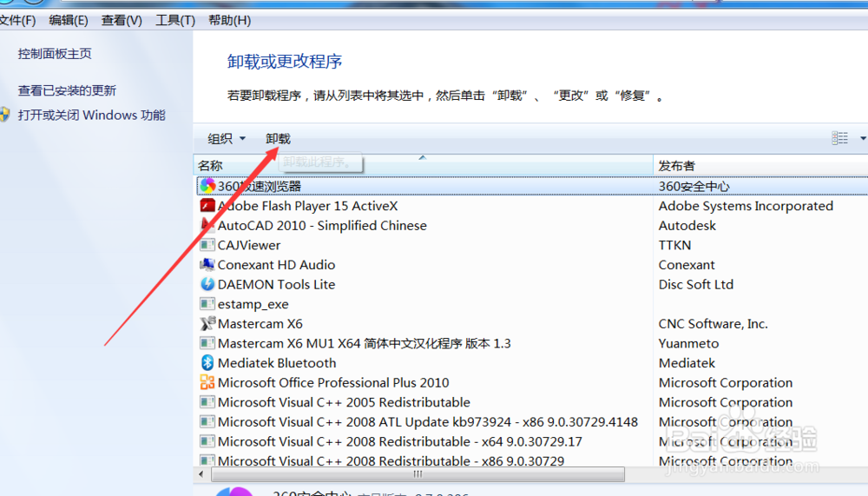
Task: Click the CAJViewer program icon
Action: click(207, 245)
